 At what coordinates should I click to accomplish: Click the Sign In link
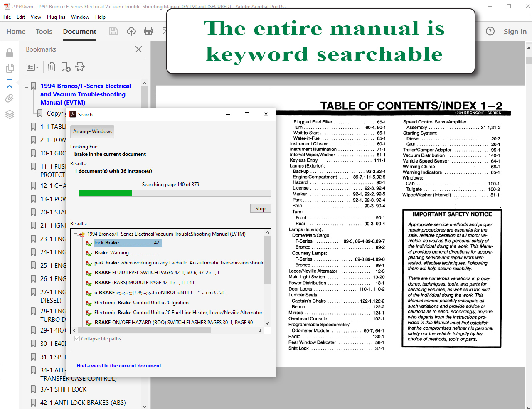(515, 32)
